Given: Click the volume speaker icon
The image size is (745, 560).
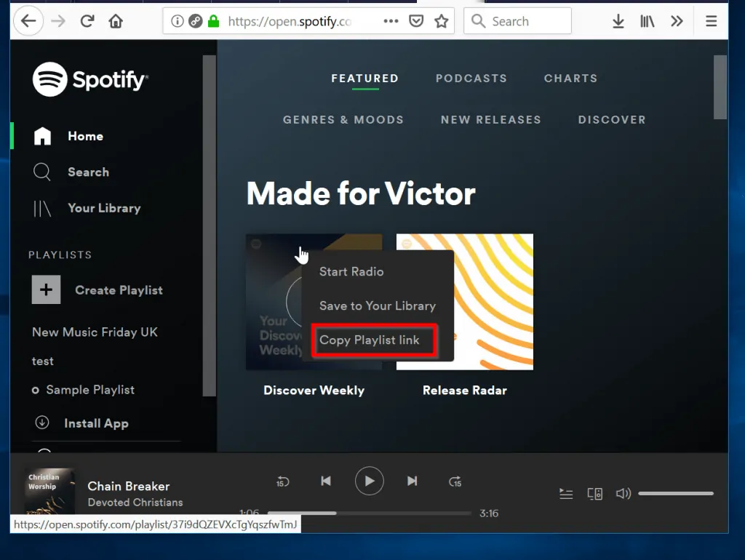Looking at the screenshot, I should 623,493.
